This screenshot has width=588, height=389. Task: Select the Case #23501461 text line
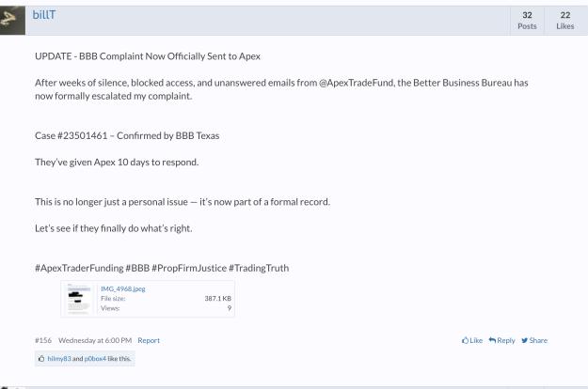click(x=127, y=135)
